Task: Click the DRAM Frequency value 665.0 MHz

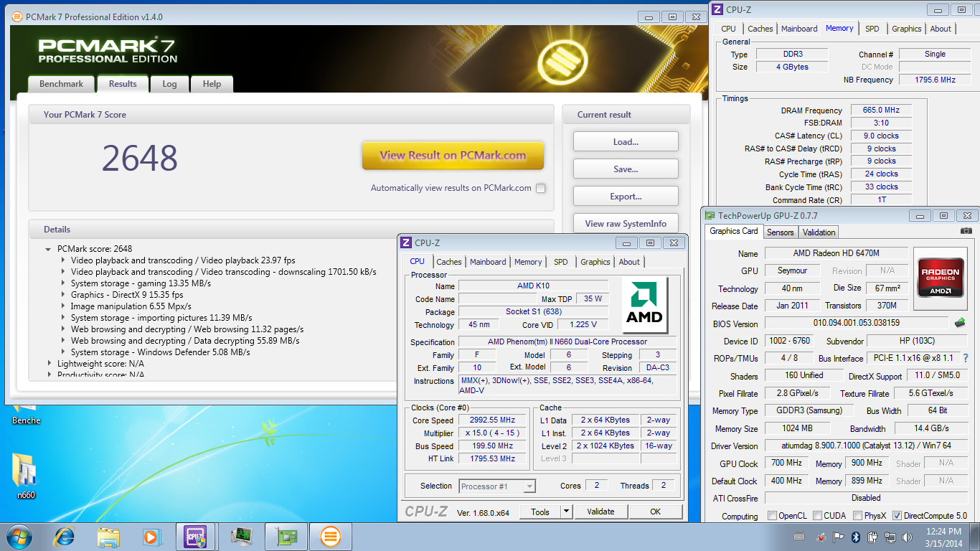Action: coord(881,110)
